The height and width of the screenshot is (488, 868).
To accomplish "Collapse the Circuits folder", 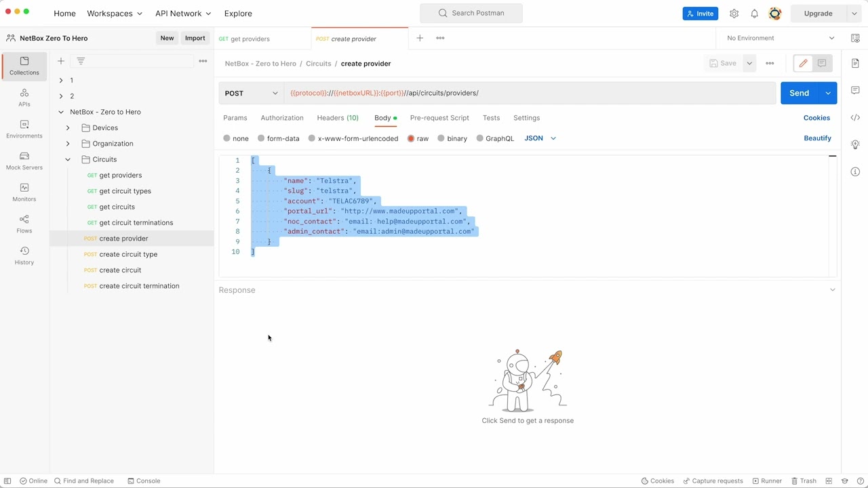I will pyautogui.click(x=68, y=159).
